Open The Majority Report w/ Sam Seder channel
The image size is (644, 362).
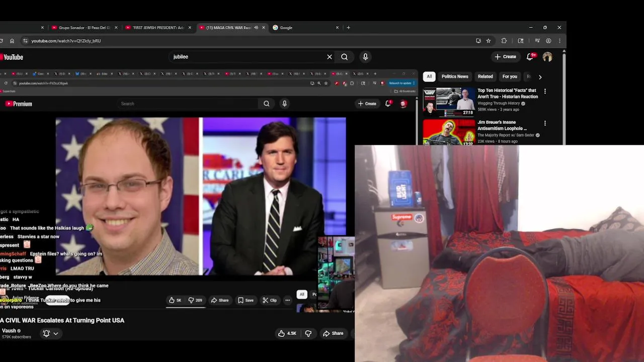point(506,135)
